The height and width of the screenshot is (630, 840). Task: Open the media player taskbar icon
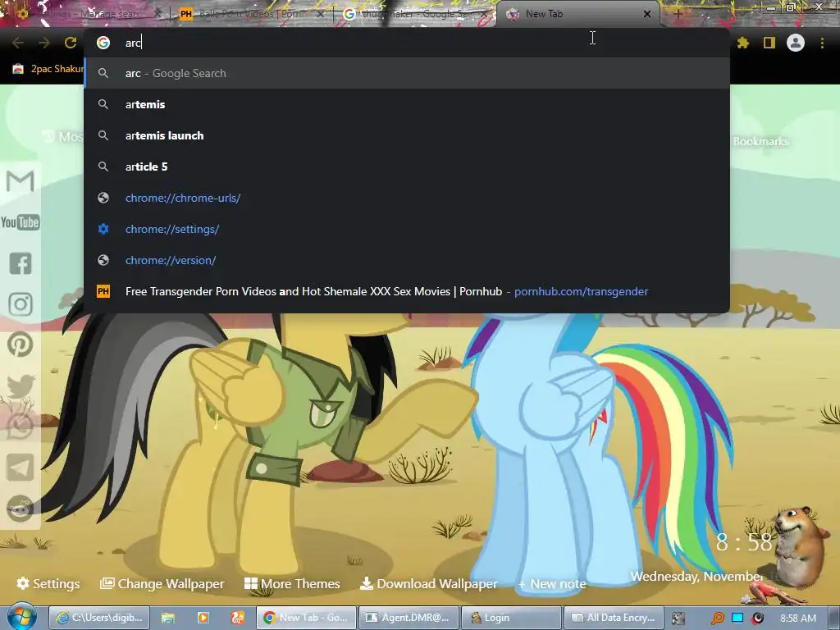click(x=203, y=618)
